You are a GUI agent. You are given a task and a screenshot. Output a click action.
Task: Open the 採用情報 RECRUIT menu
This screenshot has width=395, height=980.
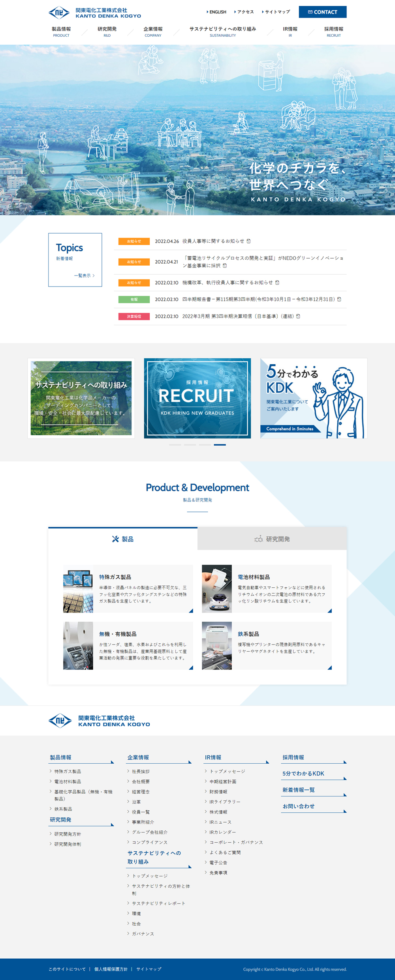coord(334,32)
